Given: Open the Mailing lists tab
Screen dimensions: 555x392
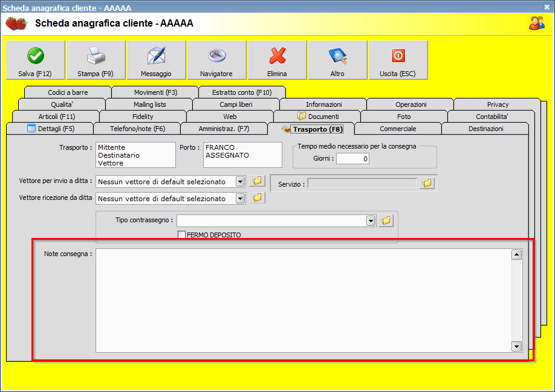Looking at the screenshot, I should pos(149,104).
